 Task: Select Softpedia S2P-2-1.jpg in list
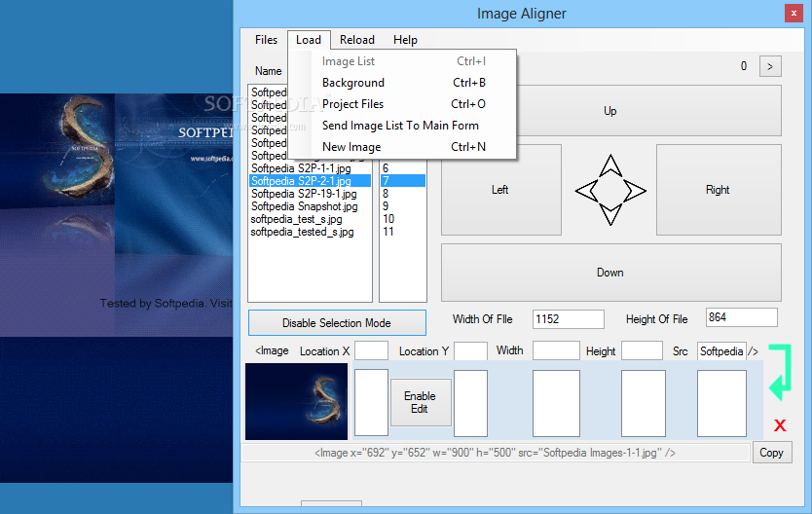pyautogui.click(x=310, y=181)
